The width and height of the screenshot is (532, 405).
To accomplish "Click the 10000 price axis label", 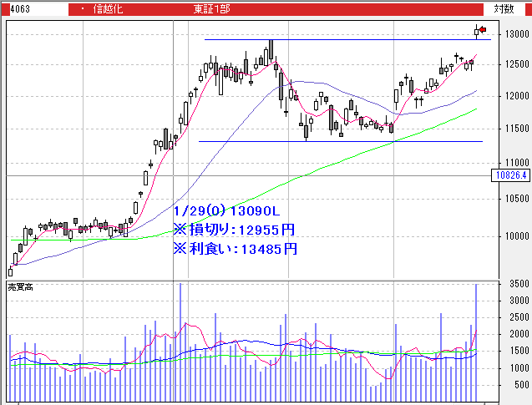I will 513,236.
